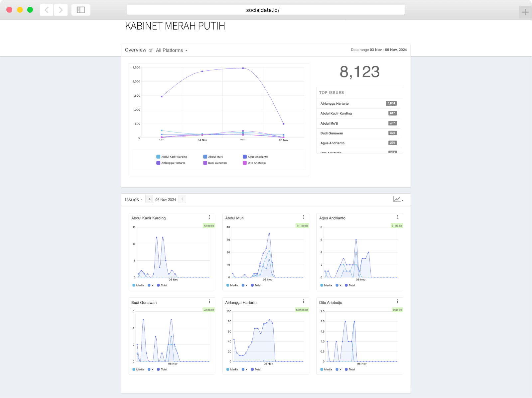Open the Agus Andrianto chart options menu
532x398 pixels.
[397, 217]
